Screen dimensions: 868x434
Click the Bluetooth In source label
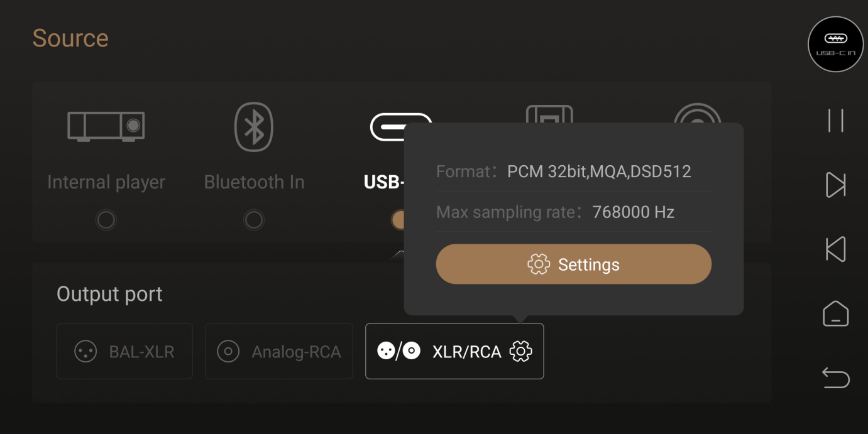pos(254,182)
